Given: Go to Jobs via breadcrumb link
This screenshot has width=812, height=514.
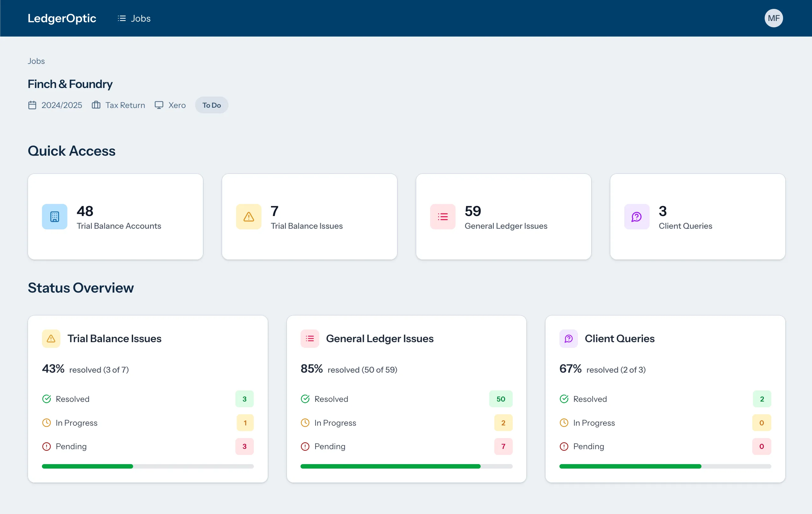Looking at the screenshot, I should click(36, 61).
